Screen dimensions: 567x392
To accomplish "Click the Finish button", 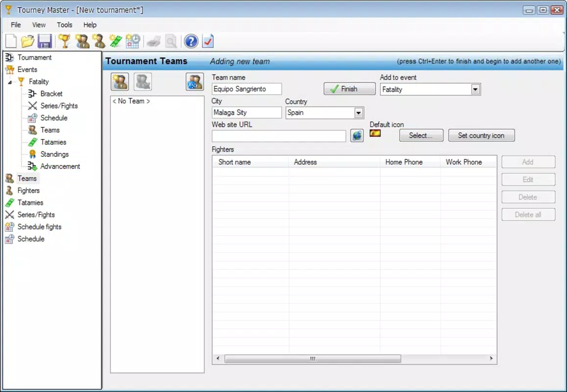I will pyautogui.click(x=350, y=89).
